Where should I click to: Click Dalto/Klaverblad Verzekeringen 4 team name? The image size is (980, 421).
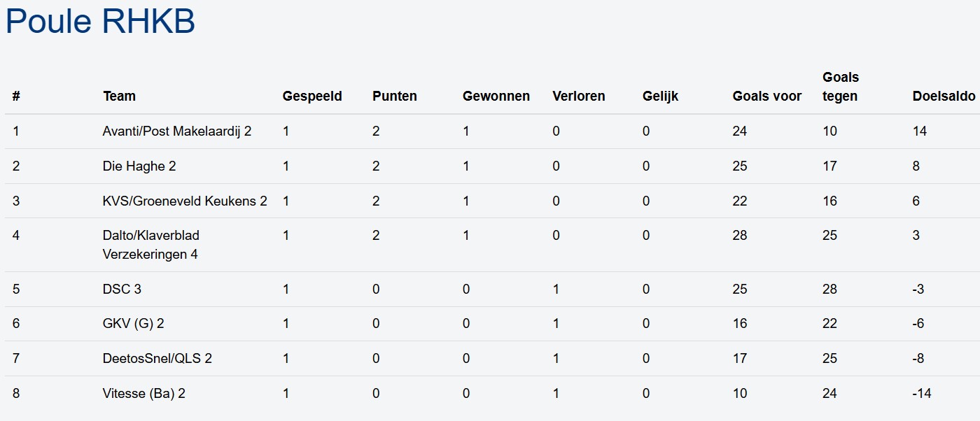click(x=150, y=245)
